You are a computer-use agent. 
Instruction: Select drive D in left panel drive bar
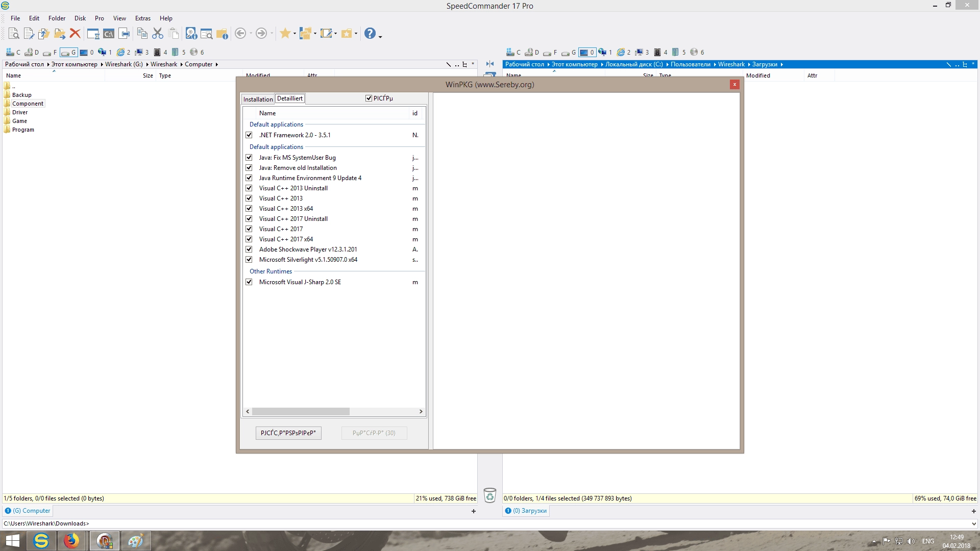(32, 52)
